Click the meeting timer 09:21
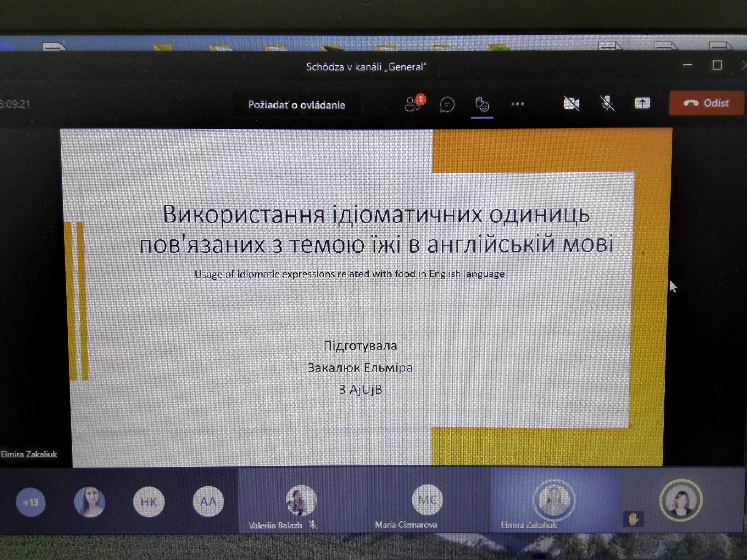Viewport: 747px width, 560px height. 15,104
